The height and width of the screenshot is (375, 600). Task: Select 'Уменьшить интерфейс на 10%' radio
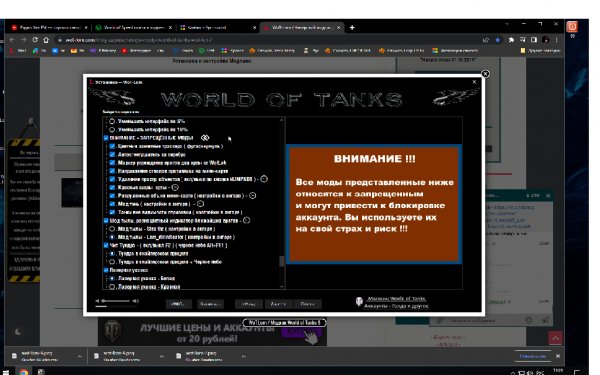pyautogui.click(x=112, y=130)
